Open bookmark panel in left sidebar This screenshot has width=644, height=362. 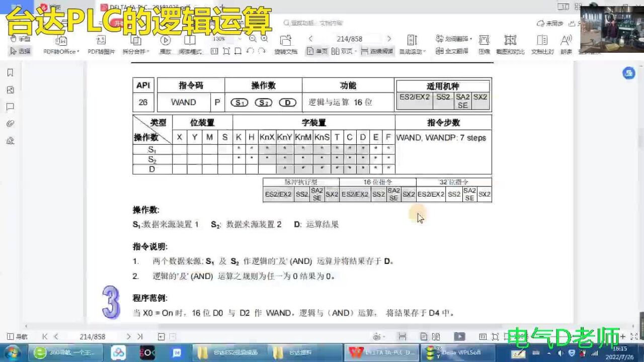10,73
